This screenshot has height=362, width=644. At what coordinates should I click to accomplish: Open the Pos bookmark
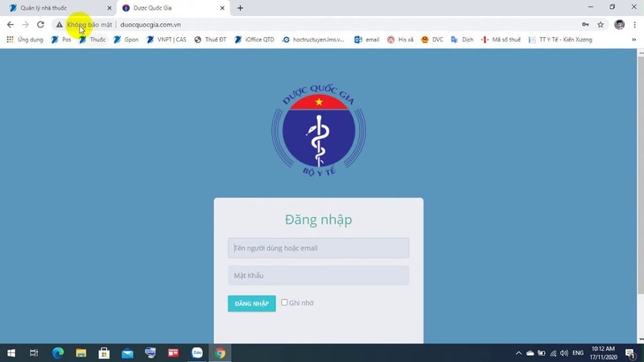tap(61, 39)
